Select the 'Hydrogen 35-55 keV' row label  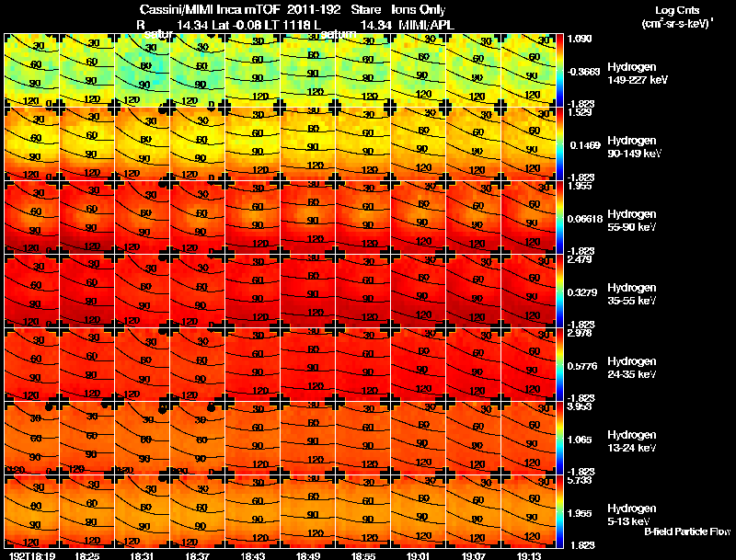pos(632,294)
